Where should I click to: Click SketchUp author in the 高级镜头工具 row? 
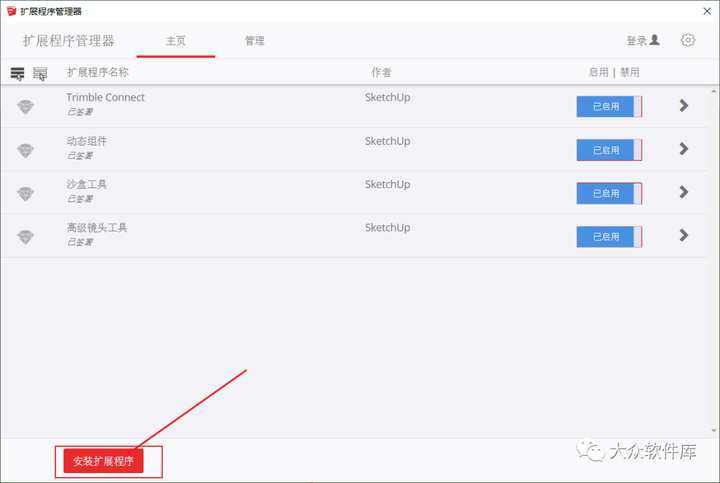click(x=388, y=227)
